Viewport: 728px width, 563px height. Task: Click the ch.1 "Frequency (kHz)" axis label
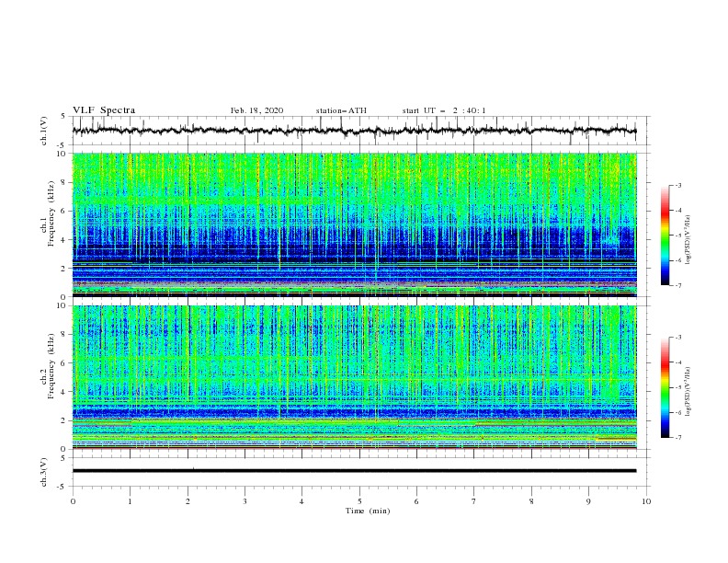[x=51, y=214]
